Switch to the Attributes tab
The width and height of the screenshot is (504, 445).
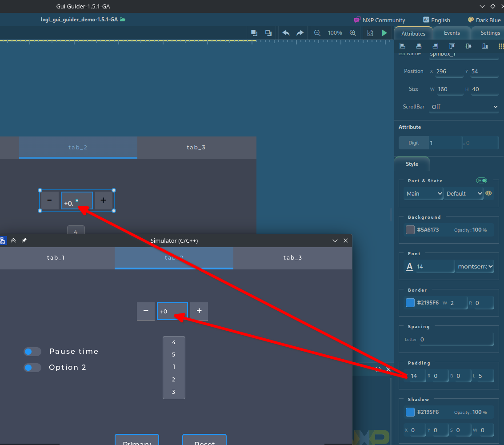[x=413, y=33]
